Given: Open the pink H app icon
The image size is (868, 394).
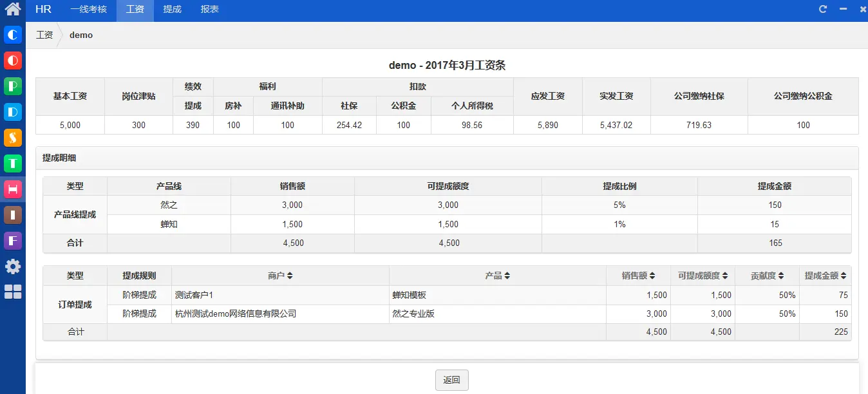Looking at the screenshot, I should click(x=13, y=189).
